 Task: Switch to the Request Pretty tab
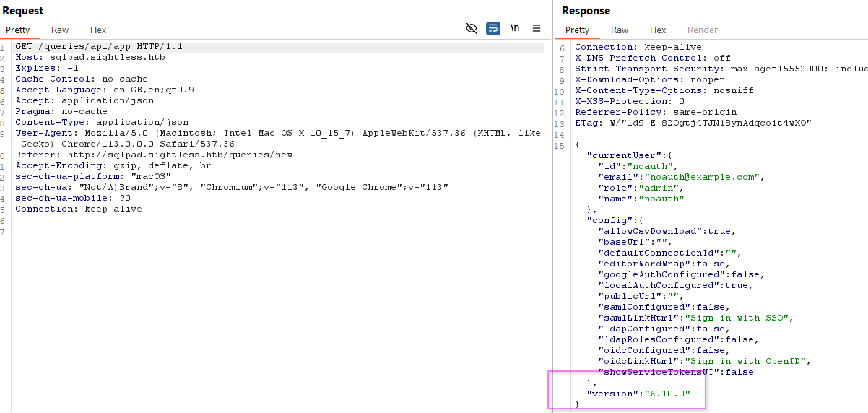pyautogui.click(x=18, y=30)
